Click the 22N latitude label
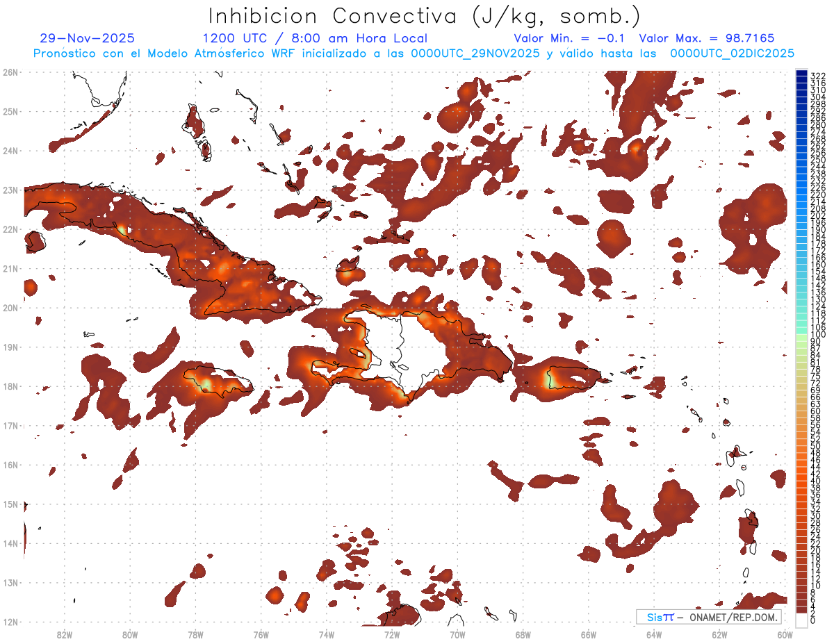This screenshot has height=644, width=834. (10, 229)
